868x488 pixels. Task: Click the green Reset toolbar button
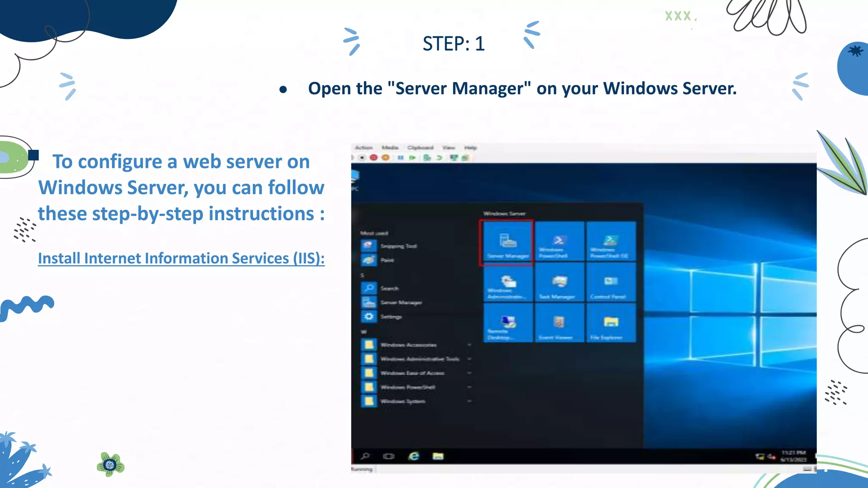tap(412, 158)
